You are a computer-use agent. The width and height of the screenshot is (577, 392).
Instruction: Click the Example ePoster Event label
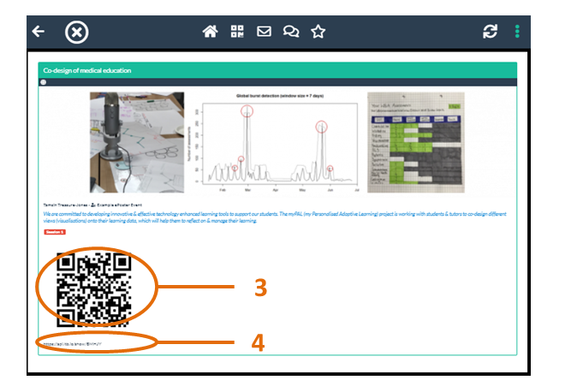119,205
